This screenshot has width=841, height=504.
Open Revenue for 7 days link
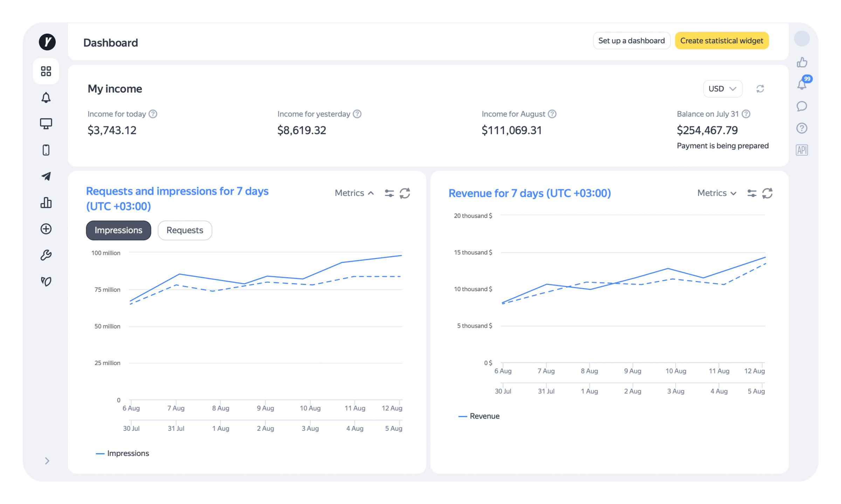[530, 193]
